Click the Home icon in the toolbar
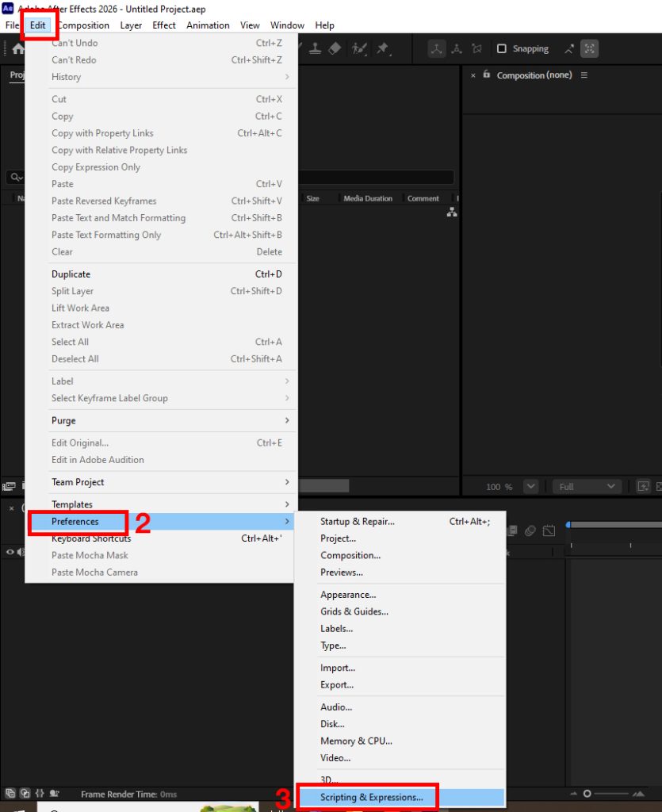Screen dimensions: 662x812 click(x=18, y=48)
